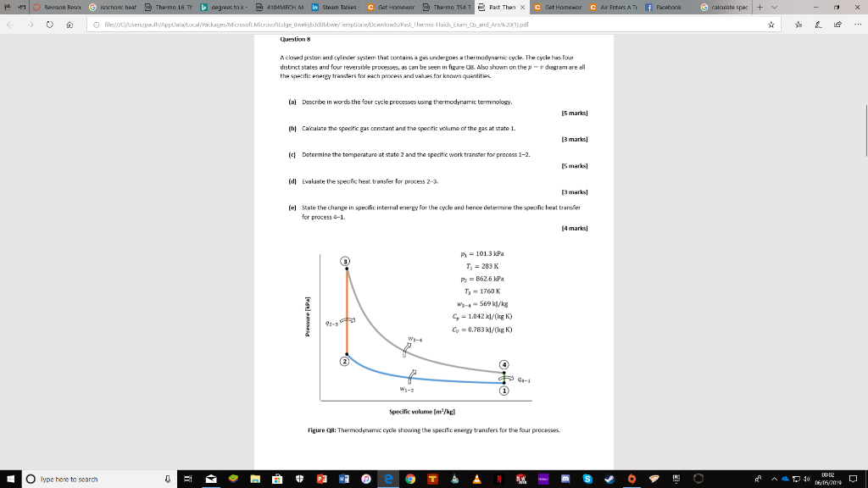Launch Word from the taskbar
The width and height of the screenshot is (868, 488).
pos(343,479)
